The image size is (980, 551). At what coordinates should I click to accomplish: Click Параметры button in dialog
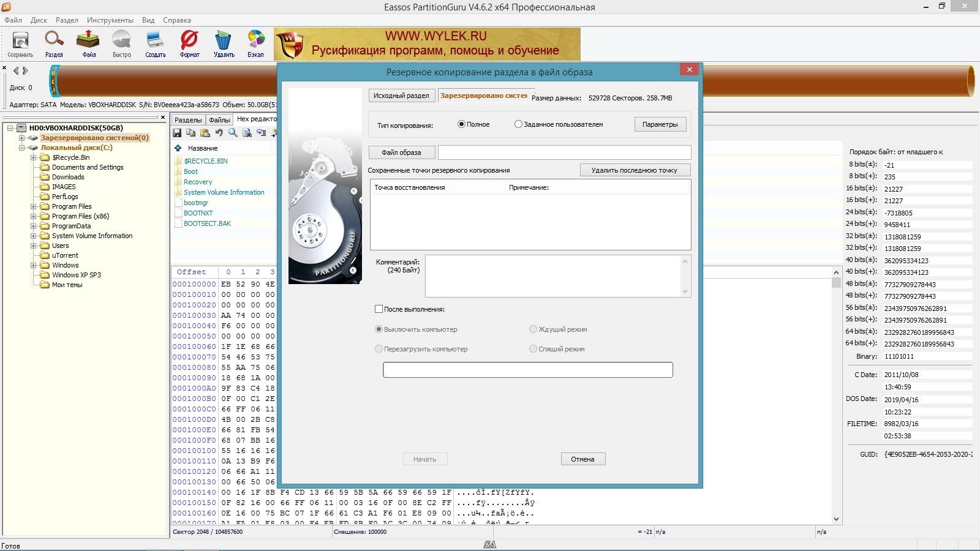660,124
